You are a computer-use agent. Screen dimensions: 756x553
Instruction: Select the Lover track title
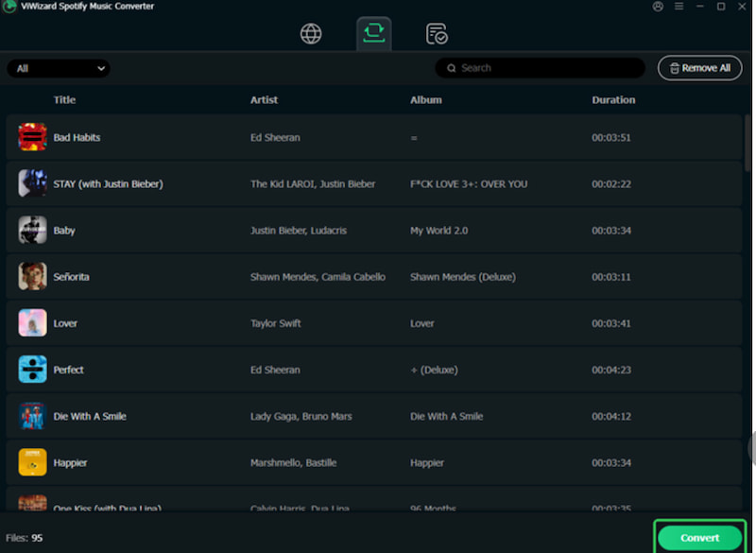click(x=65, y=323)
